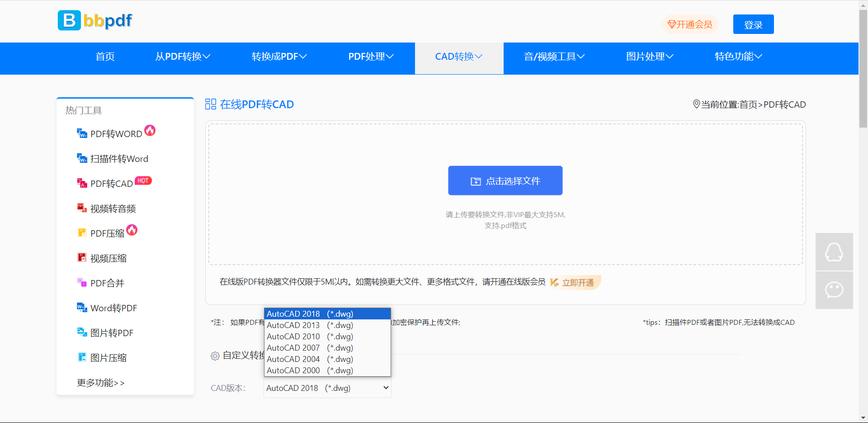This screenshot has height=423, width=868.
Task: Expand the PDF处理 menu
Action: (371, 57)
